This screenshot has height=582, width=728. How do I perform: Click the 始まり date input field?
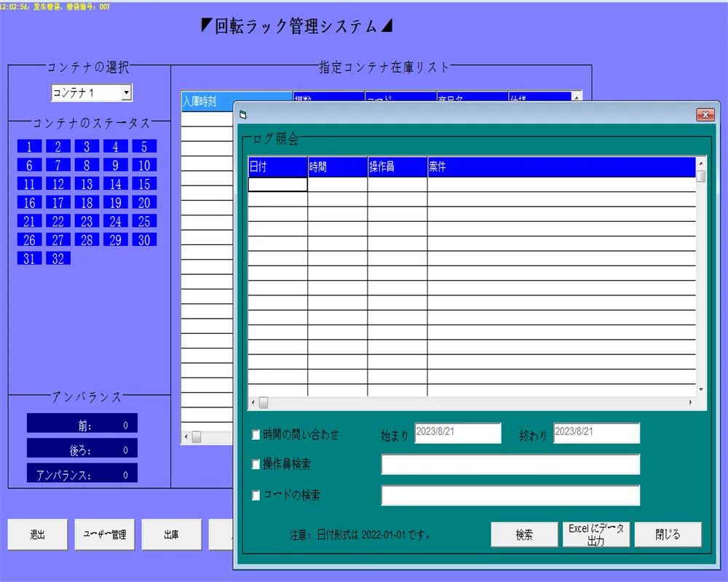pyautogui.click(x=458, y=433)
